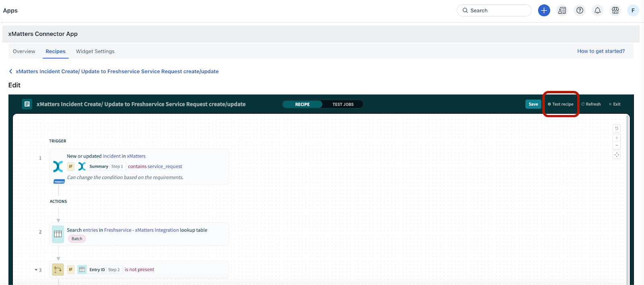This screenshot has width=644, height=285.
Task: Collapse step 3 using its arrow
Action: [x=36, y=270]
